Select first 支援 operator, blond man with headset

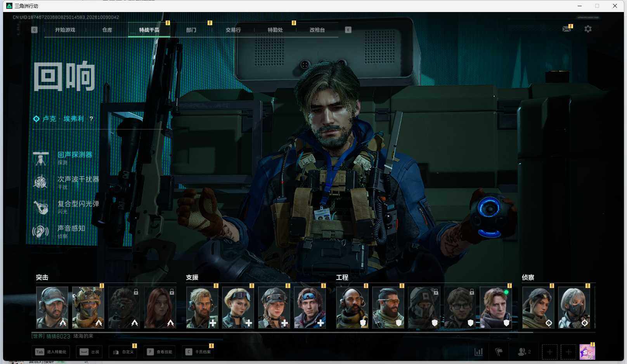pyautogui.click(x=202, y=307)
